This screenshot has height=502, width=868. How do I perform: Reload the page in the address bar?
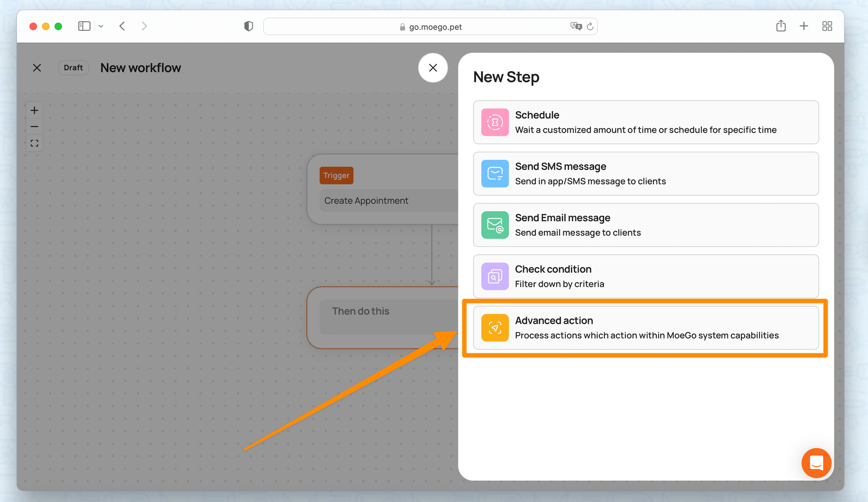coord(590,26)
